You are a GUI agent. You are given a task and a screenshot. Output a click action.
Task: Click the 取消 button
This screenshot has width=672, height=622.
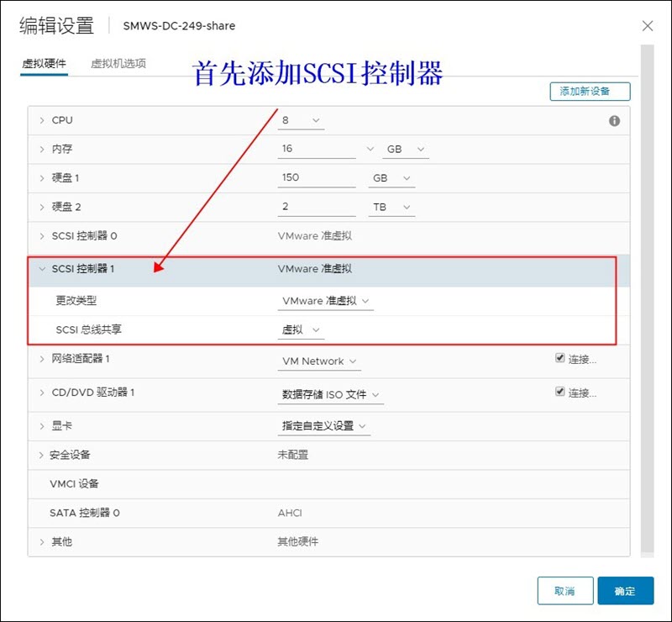[x=564, y=591]
